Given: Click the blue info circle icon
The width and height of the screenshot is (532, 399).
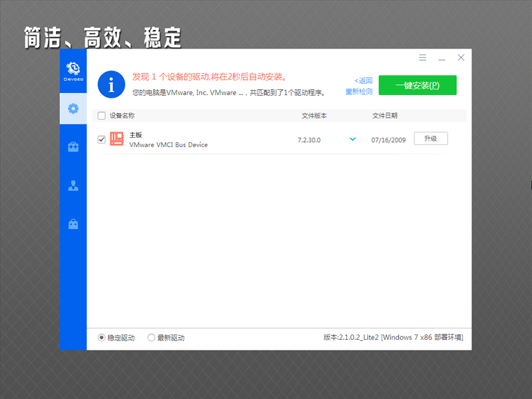Looking at the screenshot, I should click(111, 84).
